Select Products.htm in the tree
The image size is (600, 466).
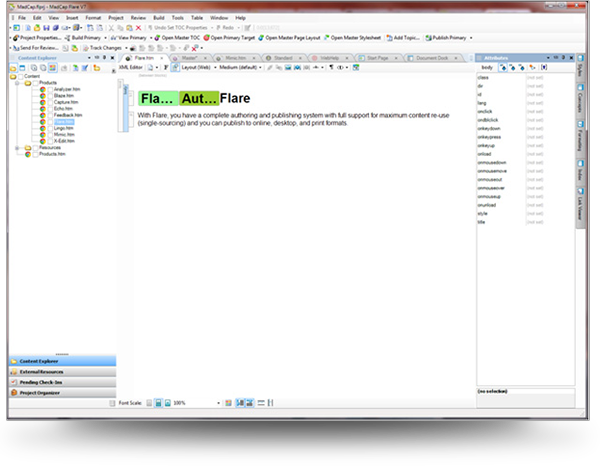click(x=52, y=154)
